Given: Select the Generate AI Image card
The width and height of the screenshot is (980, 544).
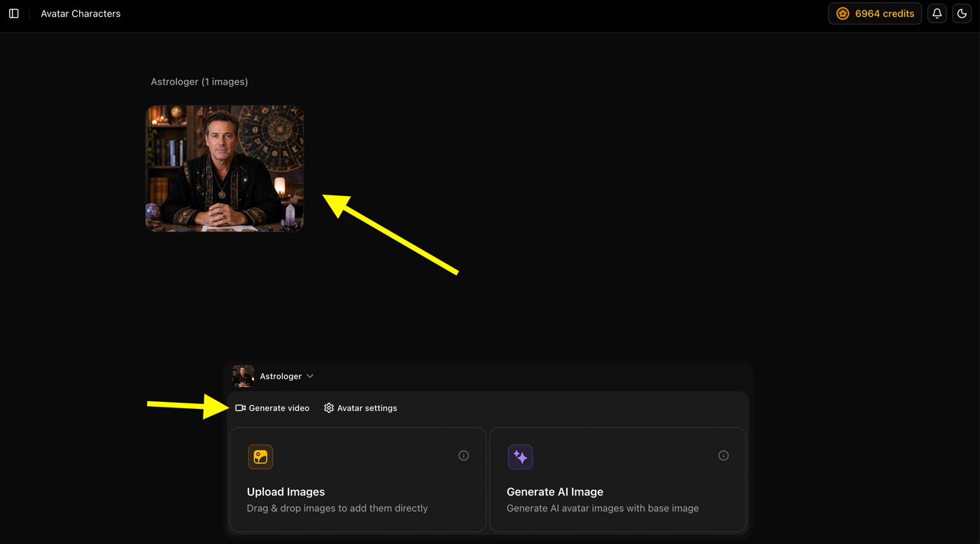Looking at the screenshot, I should click(617, 480).
